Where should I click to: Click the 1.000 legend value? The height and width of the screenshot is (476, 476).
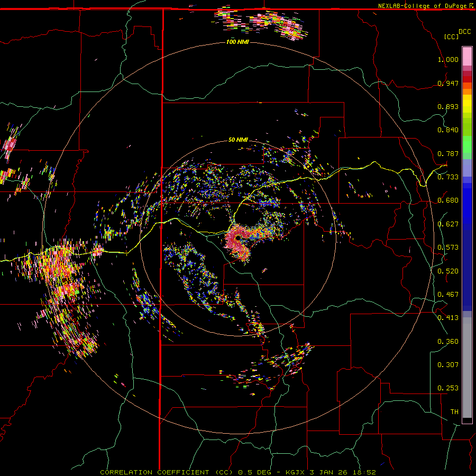448,59
